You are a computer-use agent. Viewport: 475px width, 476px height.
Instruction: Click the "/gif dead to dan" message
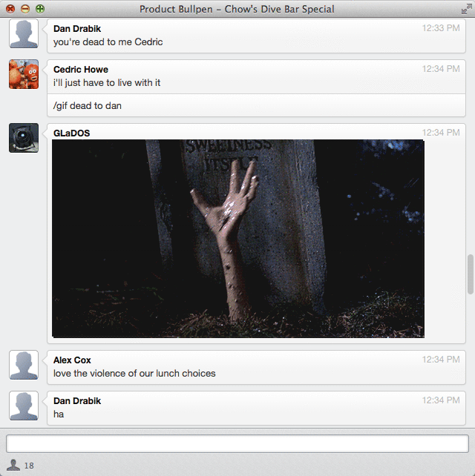point(88,105)
